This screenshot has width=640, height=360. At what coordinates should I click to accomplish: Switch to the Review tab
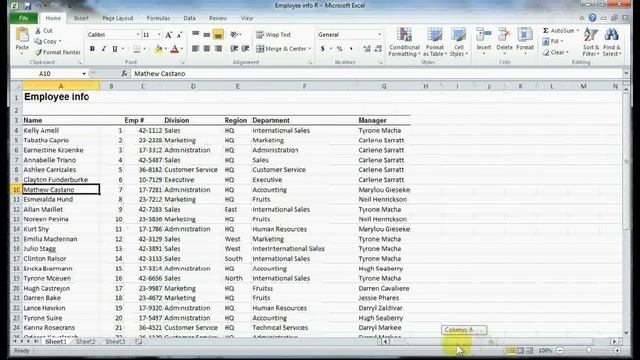coord(218,18)
